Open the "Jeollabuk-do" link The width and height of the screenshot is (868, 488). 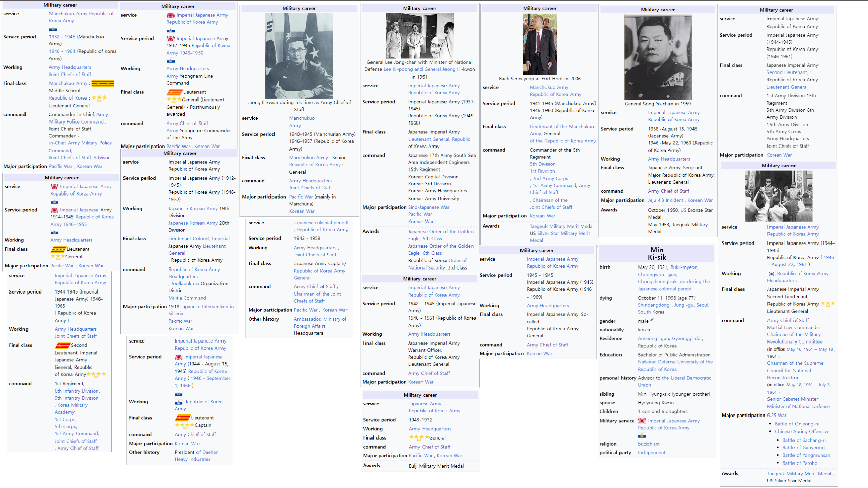185,284
